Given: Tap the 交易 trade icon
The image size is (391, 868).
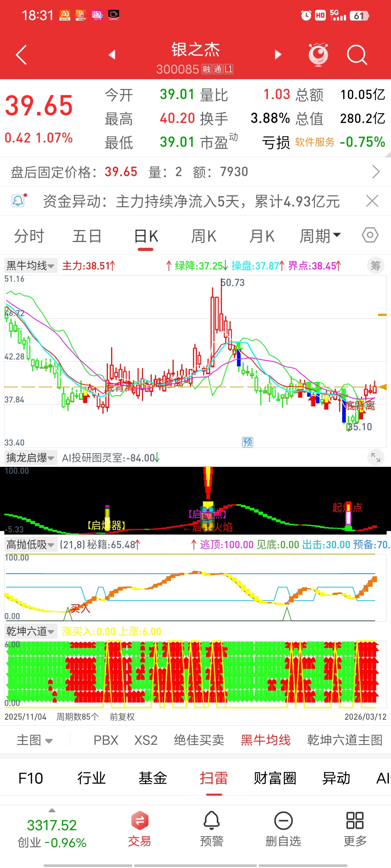Looking at the screenshot, I should point(139,829).
